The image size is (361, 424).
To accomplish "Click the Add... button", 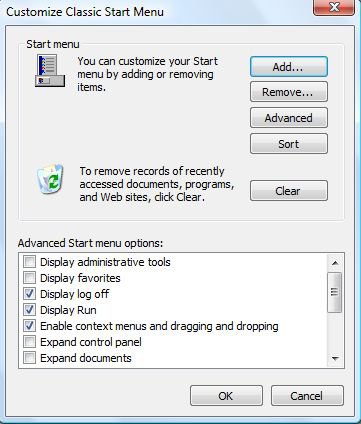I will [x=289, y=67].
